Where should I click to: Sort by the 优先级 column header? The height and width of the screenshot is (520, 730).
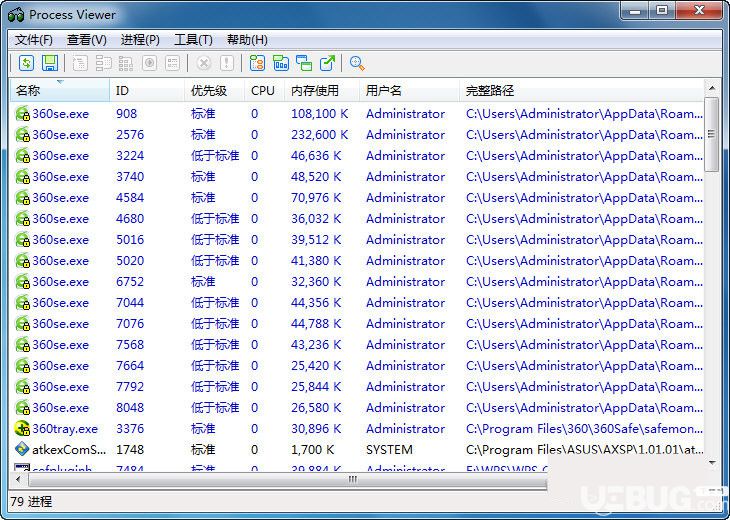click(215, 90)
